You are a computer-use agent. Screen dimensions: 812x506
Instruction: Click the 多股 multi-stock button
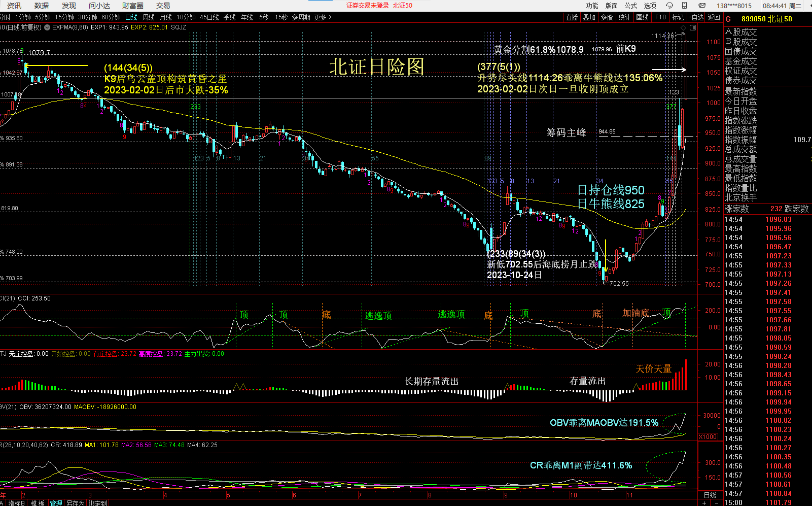607,17
